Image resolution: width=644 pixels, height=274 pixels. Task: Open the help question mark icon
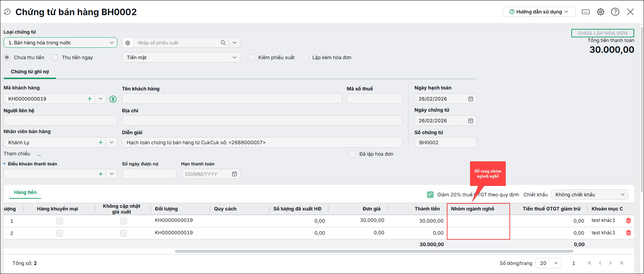click(x=615, y=12)
